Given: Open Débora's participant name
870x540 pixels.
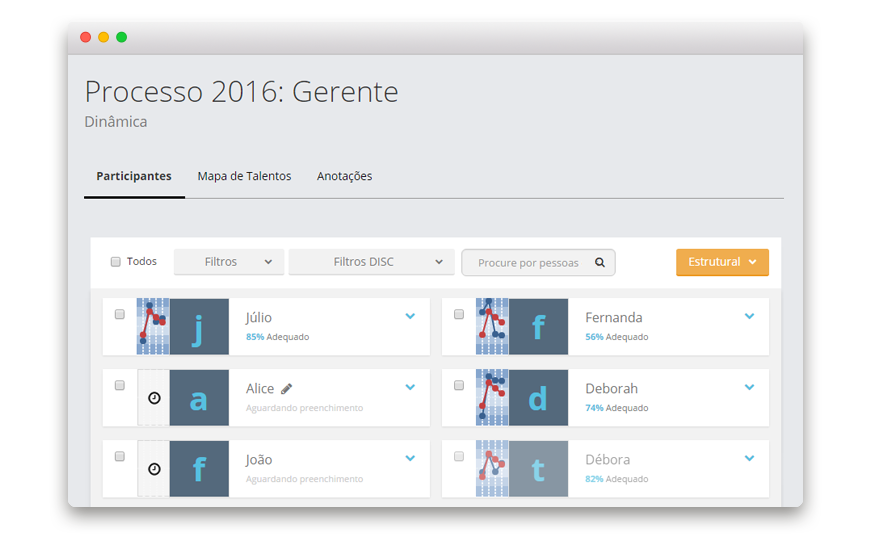Looking at the screenshot, I should point(608,460).
